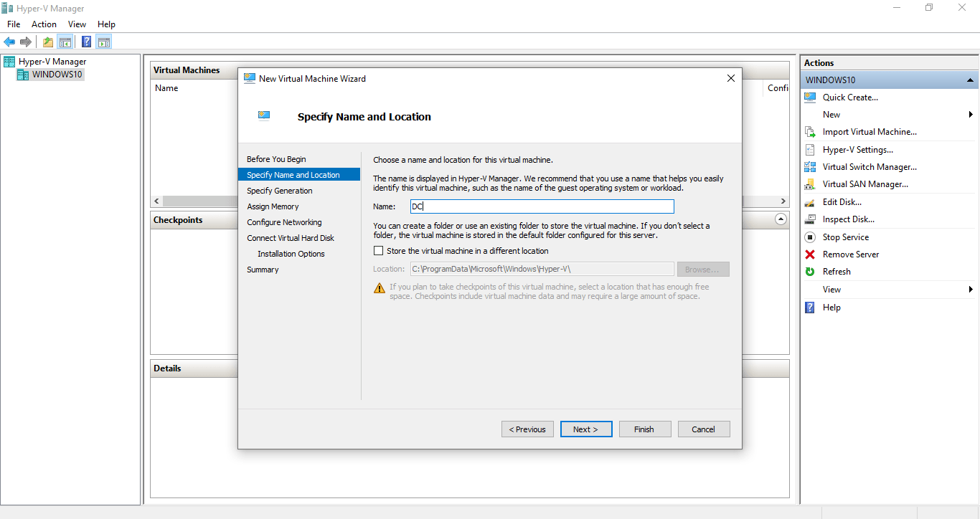Click the wizard header monitor icon
This screenshot has width=980, height=519.
tap(265, 116)
